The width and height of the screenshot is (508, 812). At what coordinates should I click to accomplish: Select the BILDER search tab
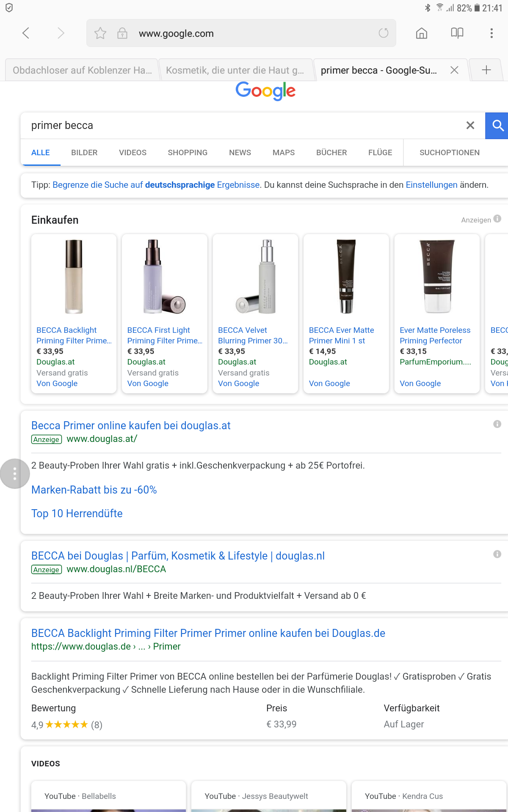click(x=84, y=153)
